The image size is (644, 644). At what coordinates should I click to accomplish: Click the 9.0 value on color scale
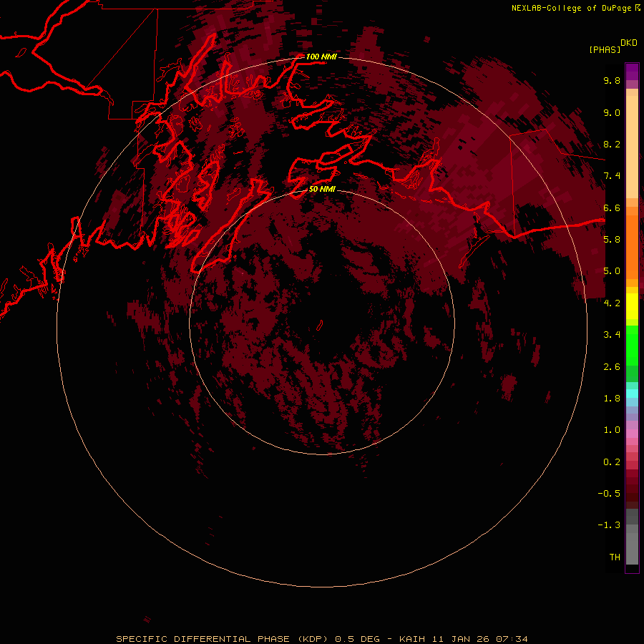(x=612, y=112)
